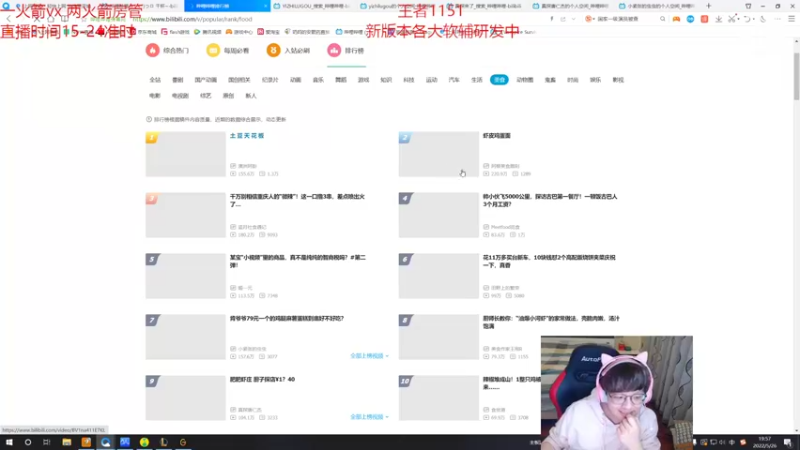This screenshot has height=450, width=800.
Task: Open the 每周必看 yellow icon
Action: pyautogui.click(x=213, y=50)
